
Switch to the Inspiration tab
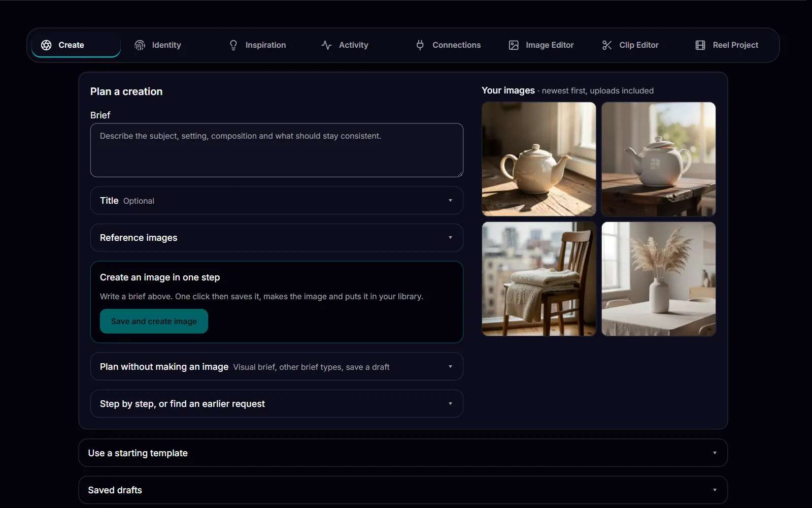click(263, 45)
